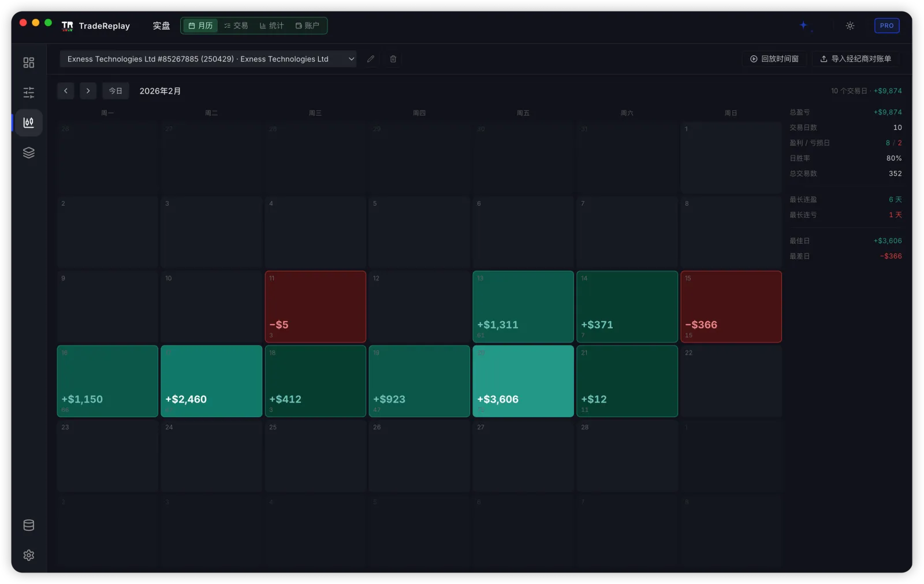Image resolution: width=924 pixels, height=584 pixels.
Task: Go to previous month arrow
Action: (x=66, y=91)
